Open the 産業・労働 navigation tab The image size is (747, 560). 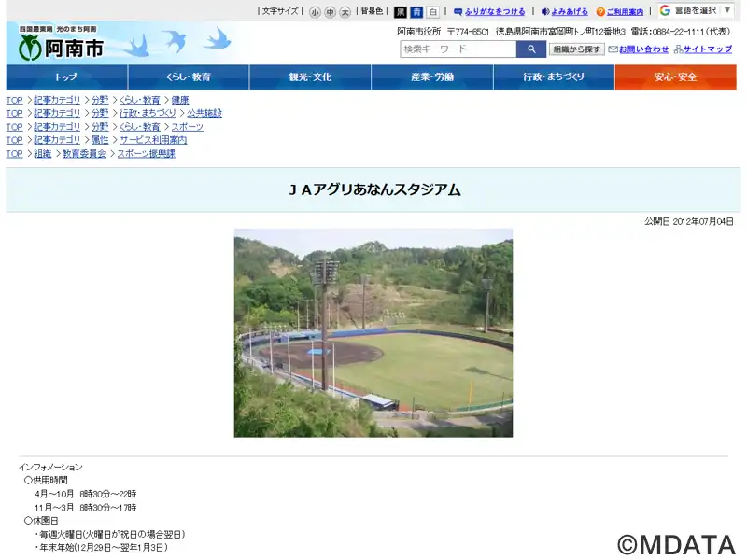432,77
